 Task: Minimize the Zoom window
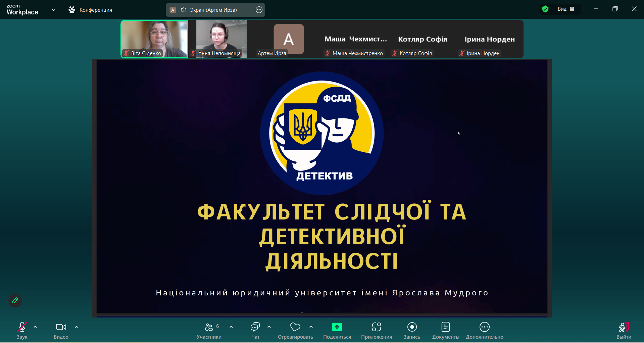point(596,9)
